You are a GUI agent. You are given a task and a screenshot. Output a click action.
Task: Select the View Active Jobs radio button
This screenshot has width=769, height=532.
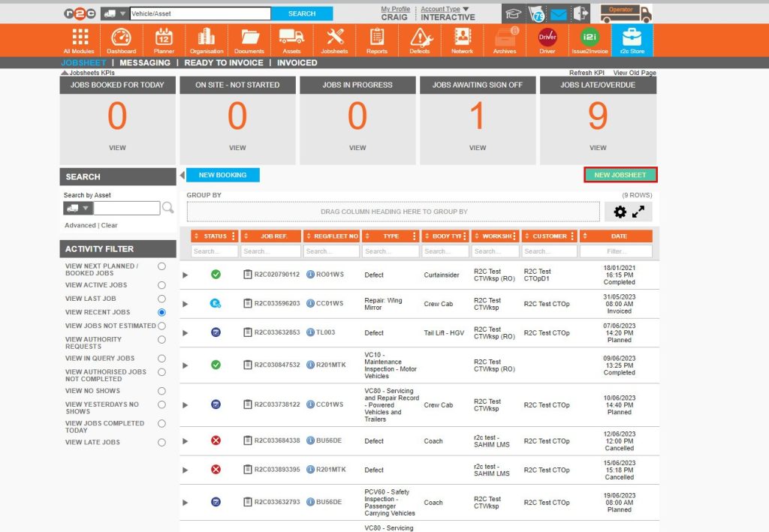(161, 285)
